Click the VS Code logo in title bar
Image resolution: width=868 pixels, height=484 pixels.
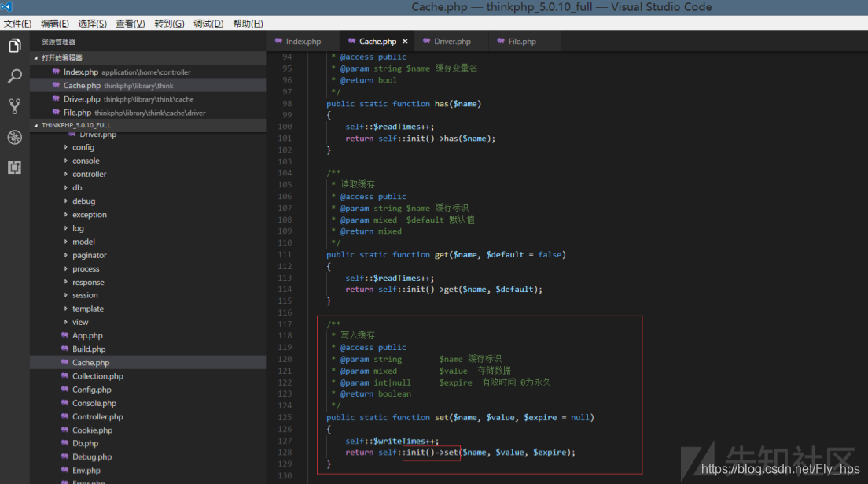tap(6, 6)
